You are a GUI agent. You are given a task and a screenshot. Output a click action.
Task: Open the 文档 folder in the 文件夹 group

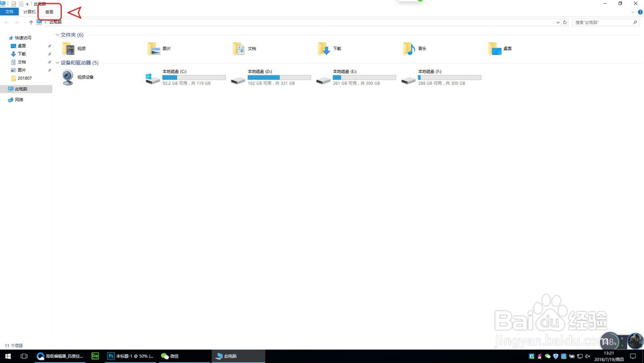coord(239,48)
